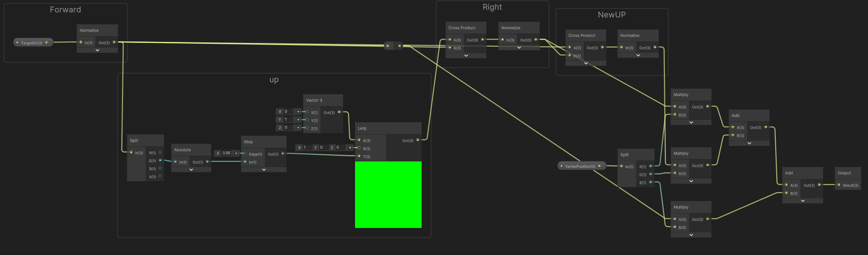
Task: Click the Lerp node T(3) input port
Action: pos(359,156)
